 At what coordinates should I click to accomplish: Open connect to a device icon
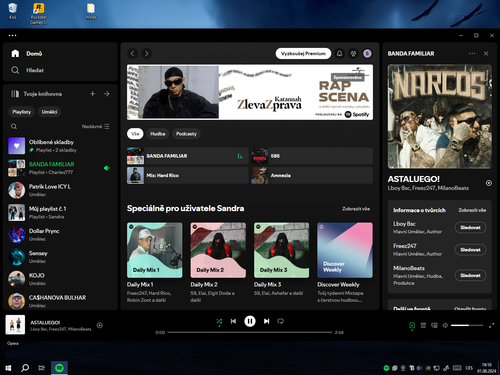point(434,325)
